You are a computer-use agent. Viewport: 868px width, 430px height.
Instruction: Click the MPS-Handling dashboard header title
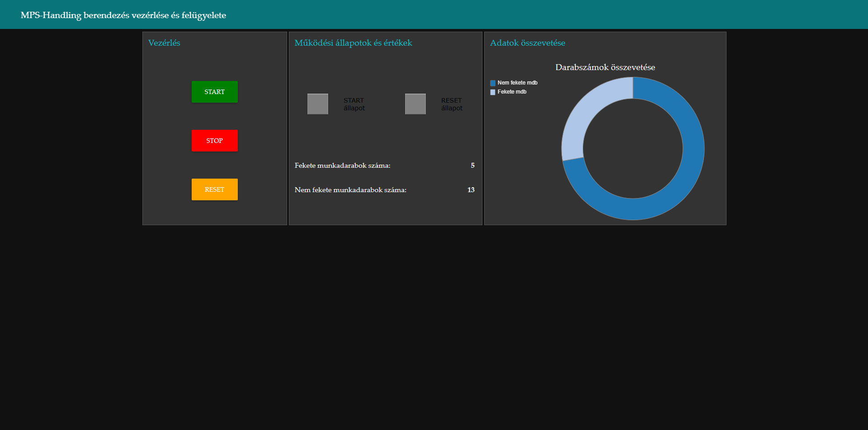[x=123, y=15]
